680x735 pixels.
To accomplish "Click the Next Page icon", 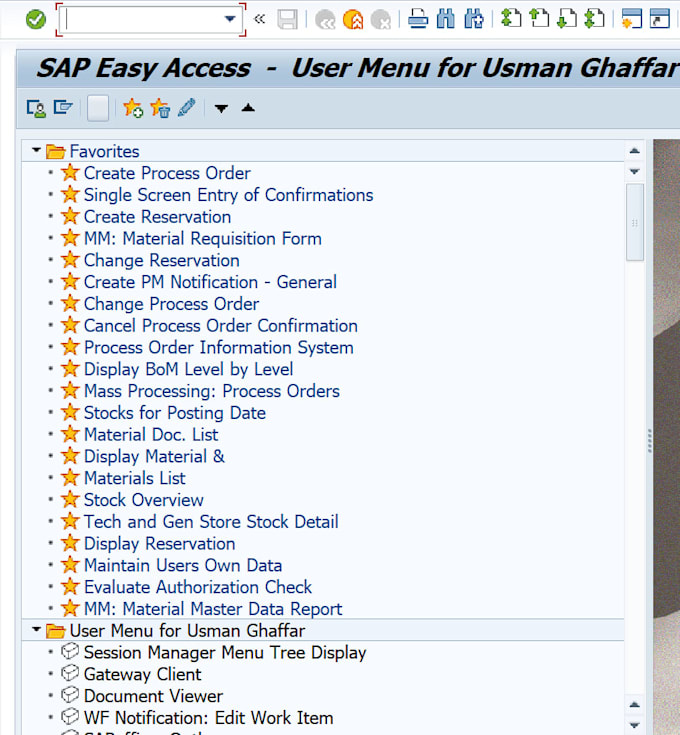I will pos(567,18).
